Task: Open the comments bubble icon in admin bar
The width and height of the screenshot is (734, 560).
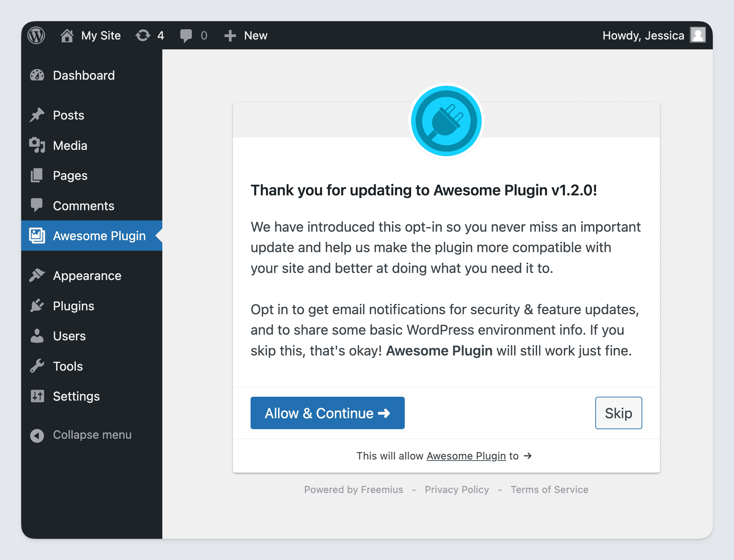Action: pos(186,36)
